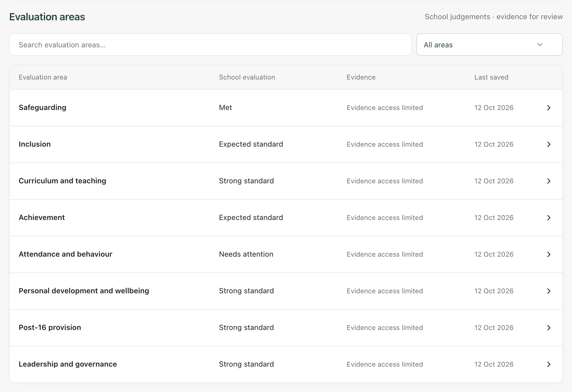Click the Last saved column header
Screen dimensions: 572x392
(491, 77)
